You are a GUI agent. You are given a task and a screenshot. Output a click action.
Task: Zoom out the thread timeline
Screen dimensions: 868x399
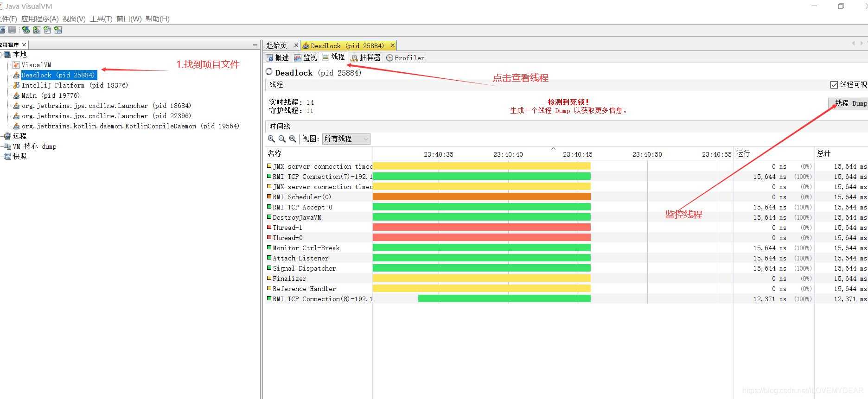pyautogui.click(x=282, y=139)
